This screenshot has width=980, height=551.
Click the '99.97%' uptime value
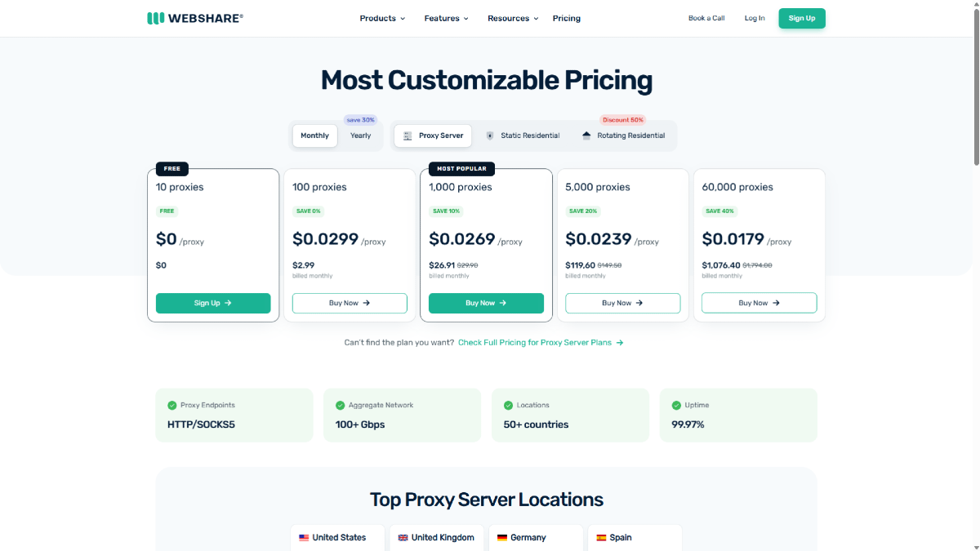point(688,424)
